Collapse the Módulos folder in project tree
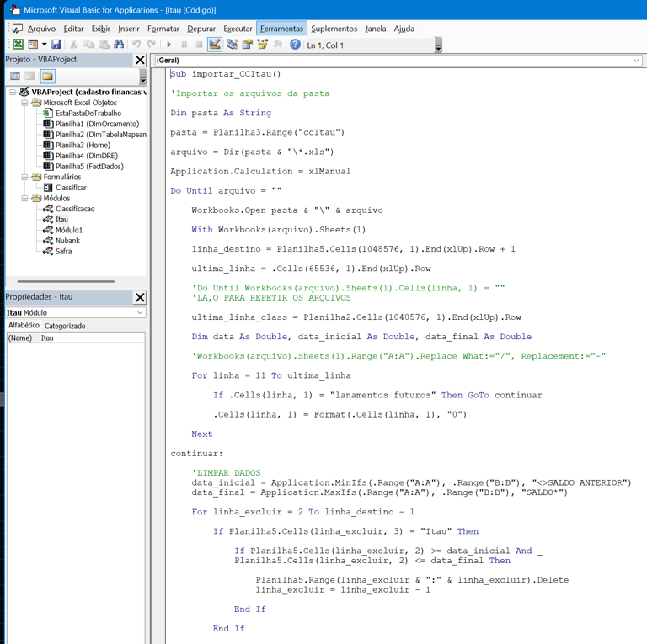Viewport: 647px width, 644px height. point(25,199)
